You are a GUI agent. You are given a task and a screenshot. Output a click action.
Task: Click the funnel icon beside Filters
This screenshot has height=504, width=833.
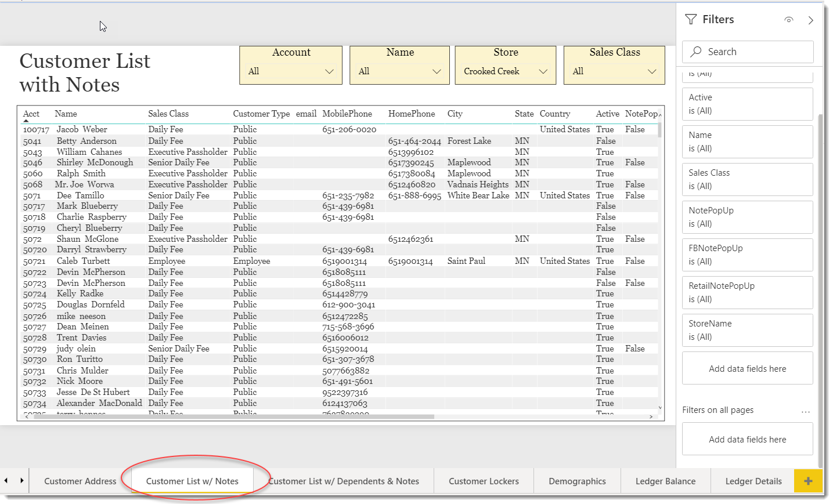pyautogui.click(x=691, y=20)
